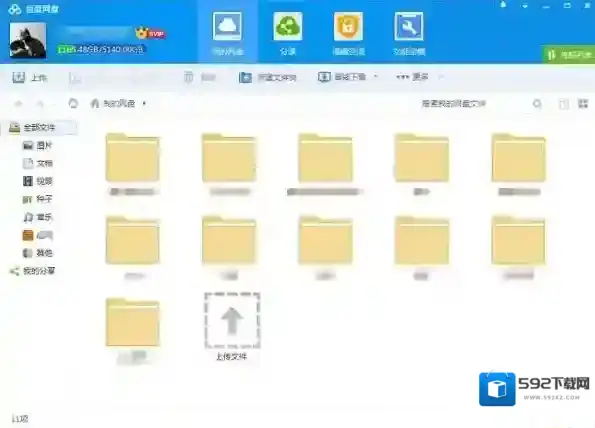Screen dimensions: 595x428
Task: Filter by 视频 in the sidebar
Action: point(37,181)
